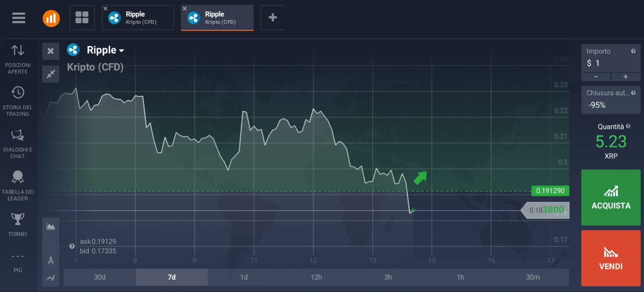Screen dimensions: 644x292
Task: Click the Ripple asset logo in chart header
Action: tap(73, 50)
